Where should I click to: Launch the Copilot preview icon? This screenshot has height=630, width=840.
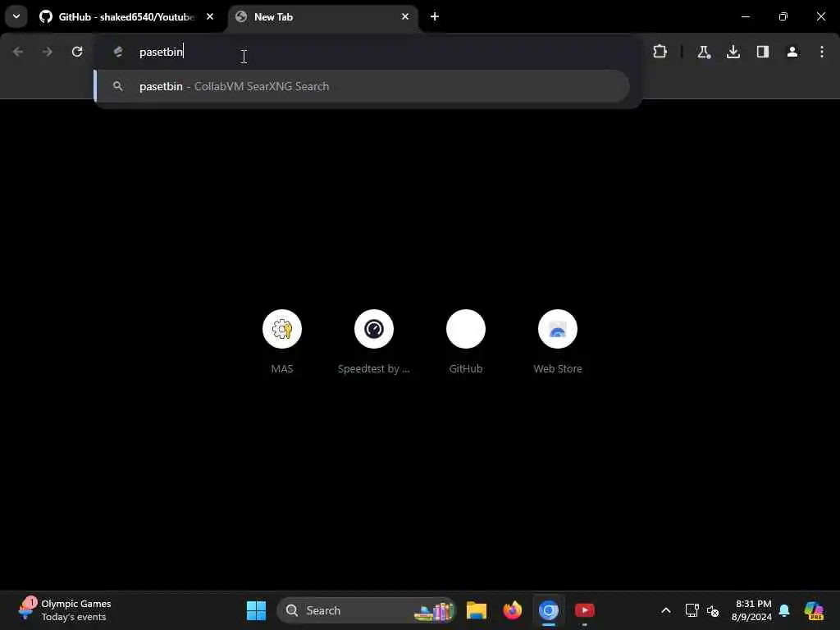[x=814, y=610]
